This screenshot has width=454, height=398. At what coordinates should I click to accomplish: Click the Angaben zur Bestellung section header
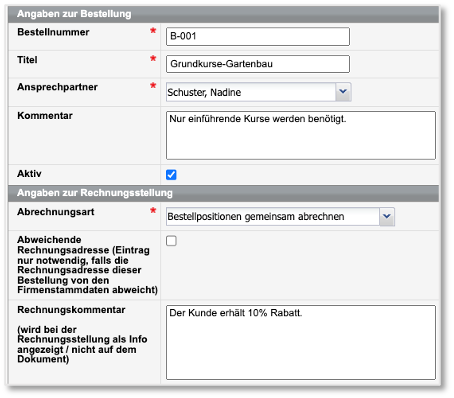coord(223,14)
